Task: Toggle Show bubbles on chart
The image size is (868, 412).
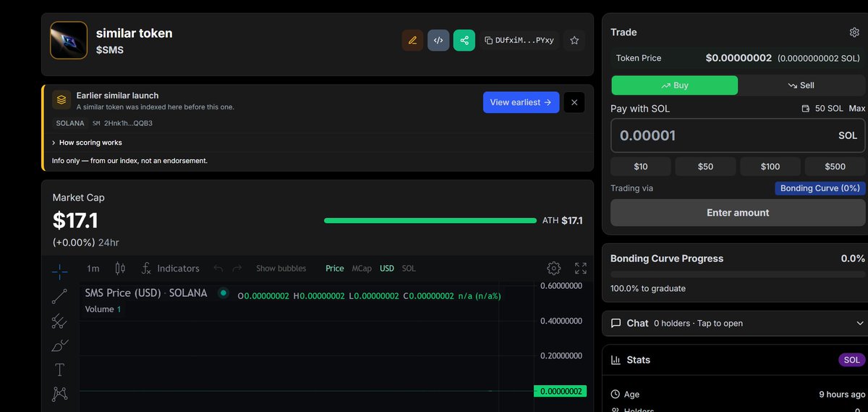Action: [281, 269]
